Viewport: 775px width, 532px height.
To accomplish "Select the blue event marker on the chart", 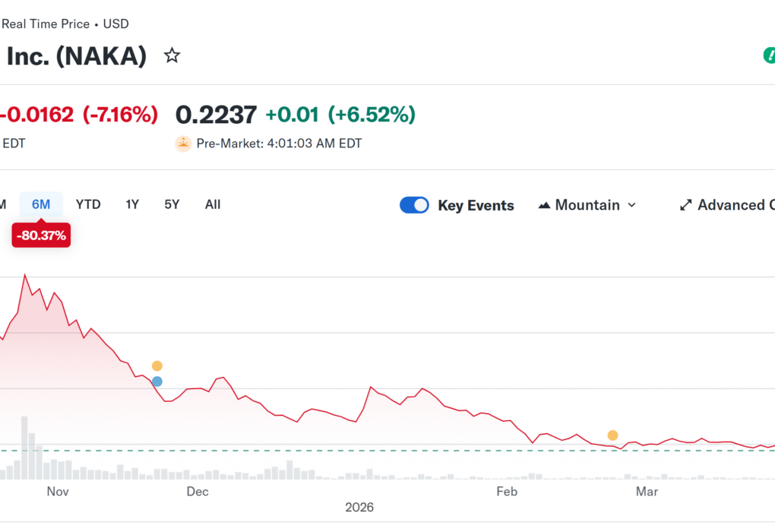I will [157, 381].
